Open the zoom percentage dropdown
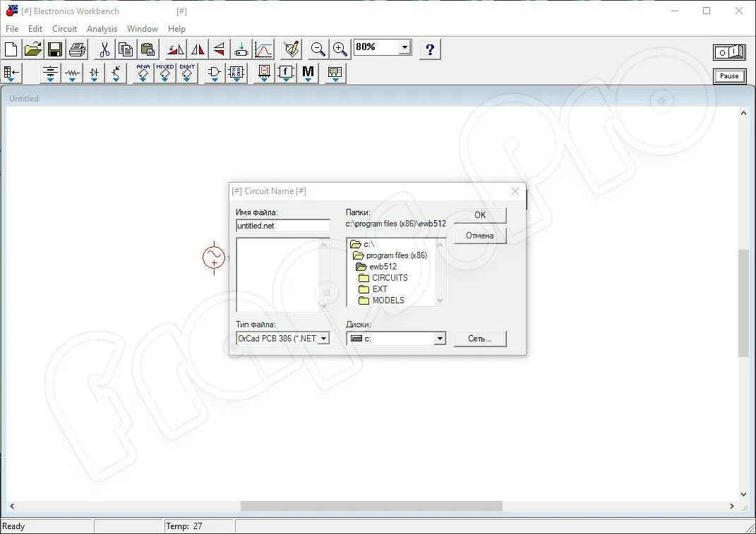The width and height of the screenshot is (756, 534). pos(405,47)
